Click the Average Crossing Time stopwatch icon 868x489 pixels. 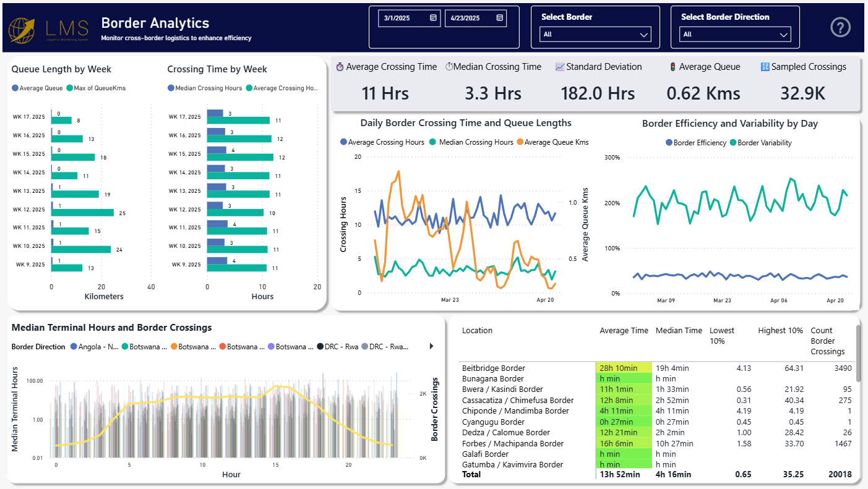340,67
